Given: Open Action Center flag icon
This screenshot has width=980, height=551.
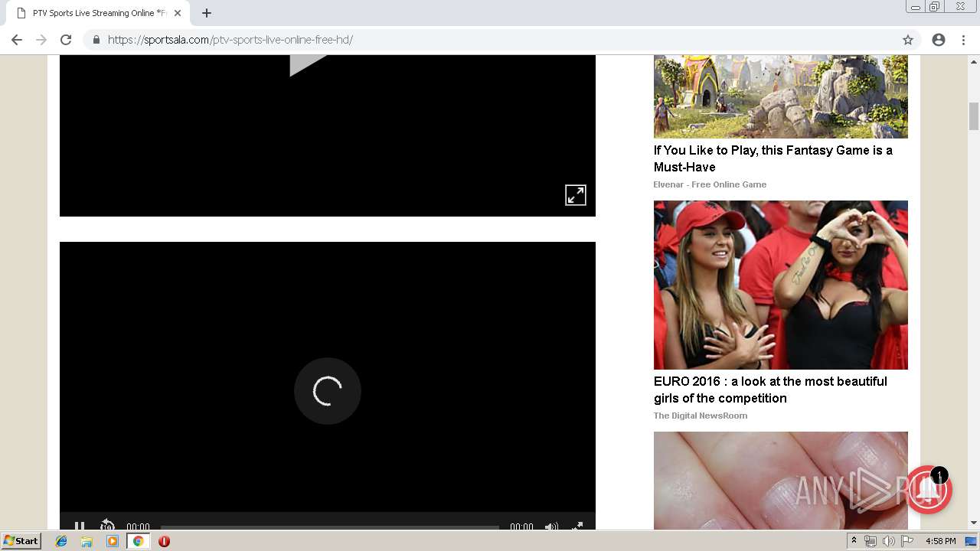Looking at the screenshot, I should point(907,541).
